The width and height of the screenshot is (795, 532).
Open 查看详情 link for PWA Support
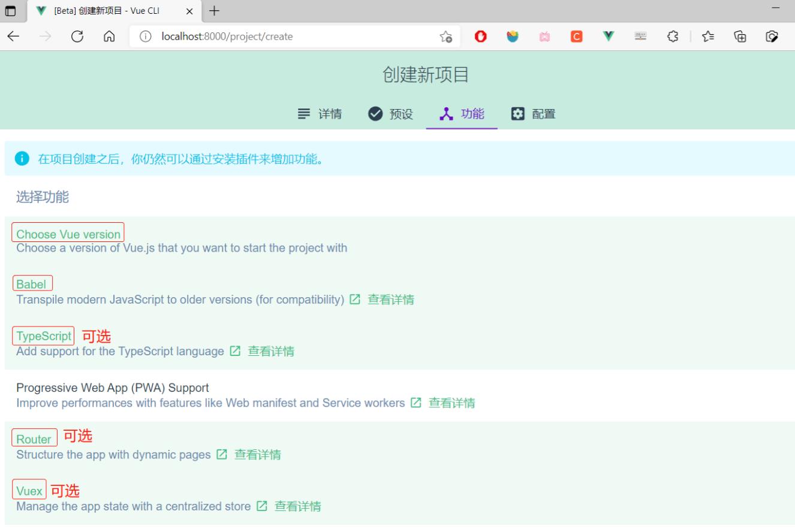tap(451, 403)
